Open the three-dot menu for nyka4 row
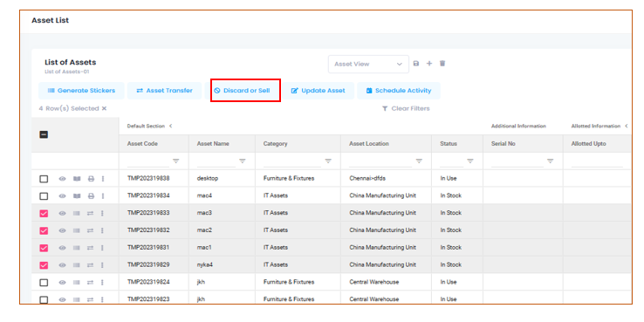 click(103, 265)
